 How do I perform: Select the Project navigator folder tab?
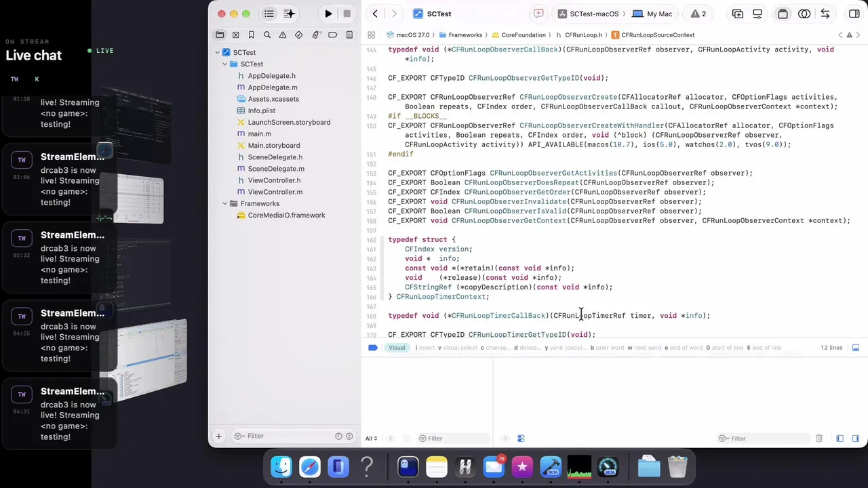pyautogui.click(x=220, y=35)
